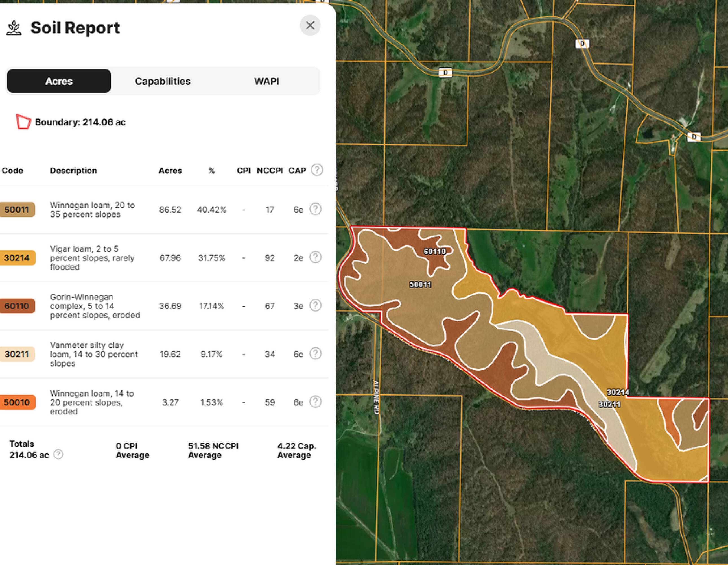Click the 60110 soil code badge

17,306
